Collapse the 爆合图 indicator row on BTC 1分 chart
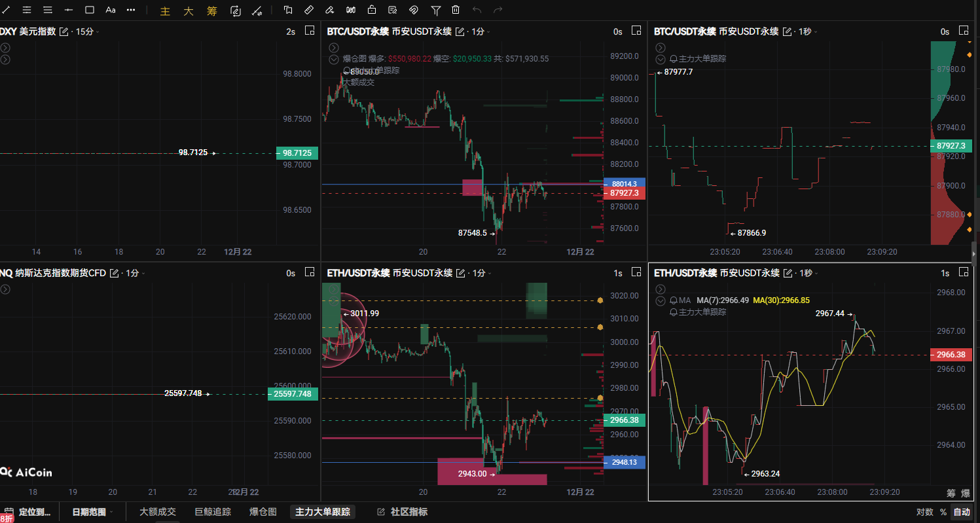980x523 pixels. 334,59
